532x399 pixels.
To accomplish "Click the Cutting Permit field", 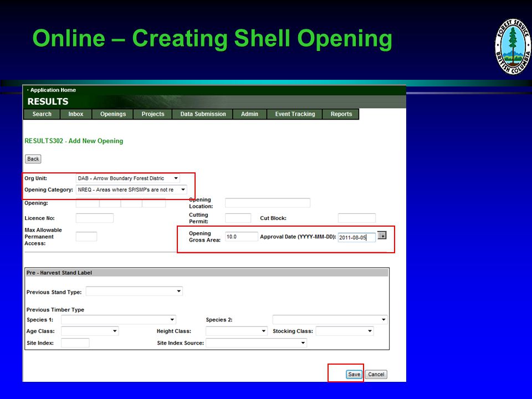I will (x=238, y=218).
